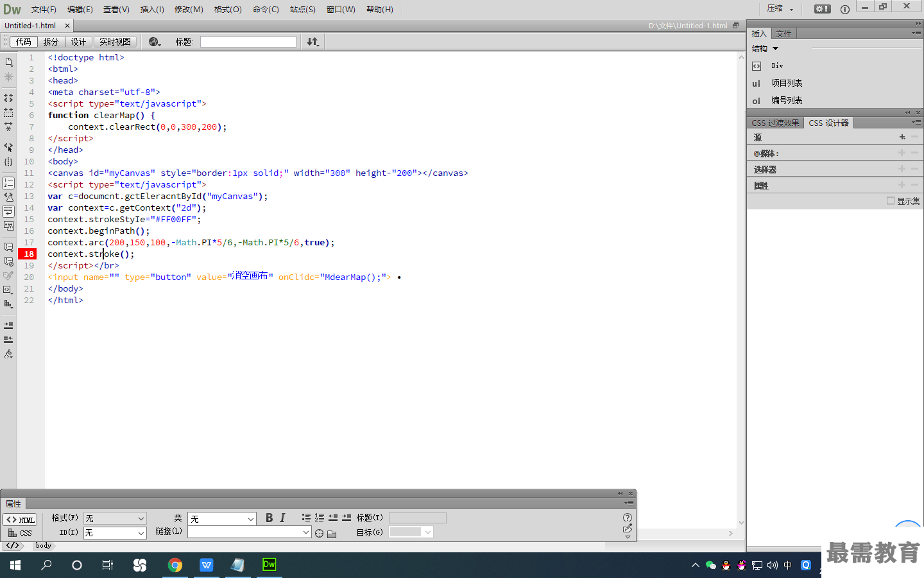
Task: Click the Bold B button in Properties
Action: [x=269, y=518]
